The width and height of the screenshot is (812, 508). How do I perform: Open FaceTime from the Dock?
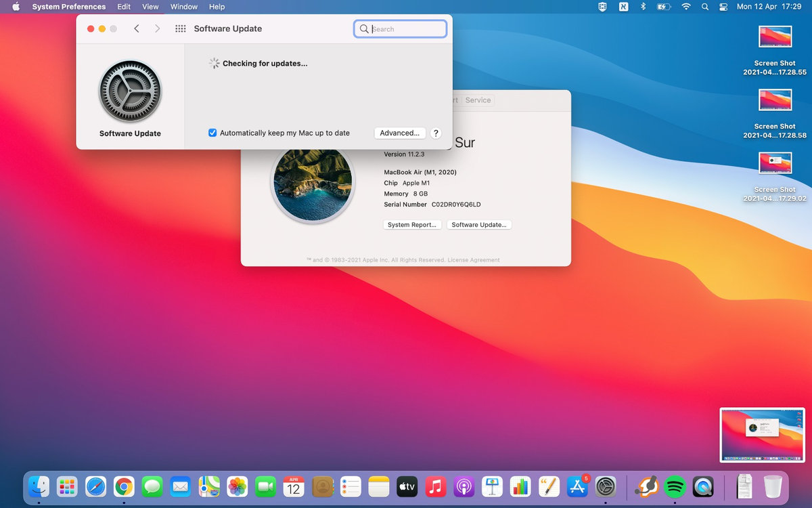pos(265,486)
